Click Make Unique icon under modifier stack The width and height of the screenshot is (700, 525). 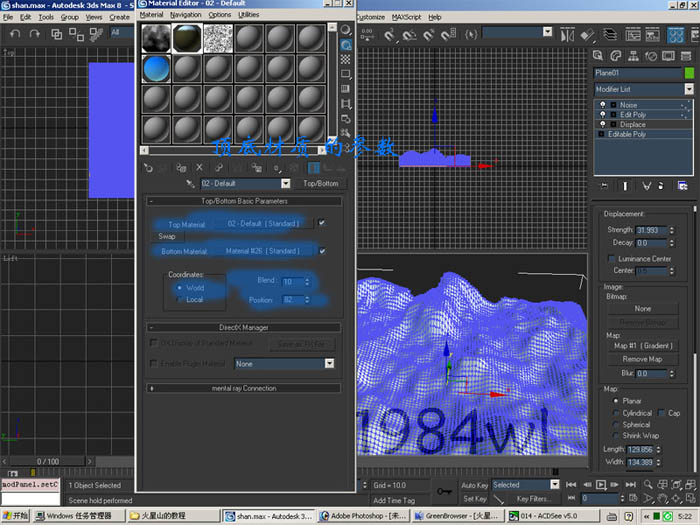click(646, 186)
